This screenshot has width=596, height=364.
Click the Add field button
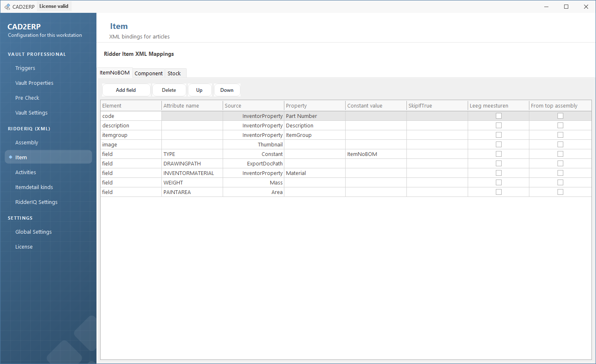click(126, 90)
